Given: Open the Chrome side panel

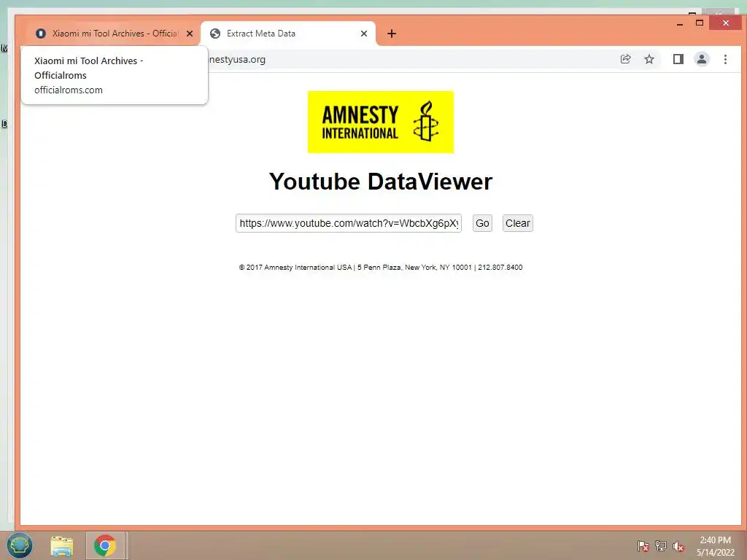Looking at the screenshot, I should click(x=678, y=59).
